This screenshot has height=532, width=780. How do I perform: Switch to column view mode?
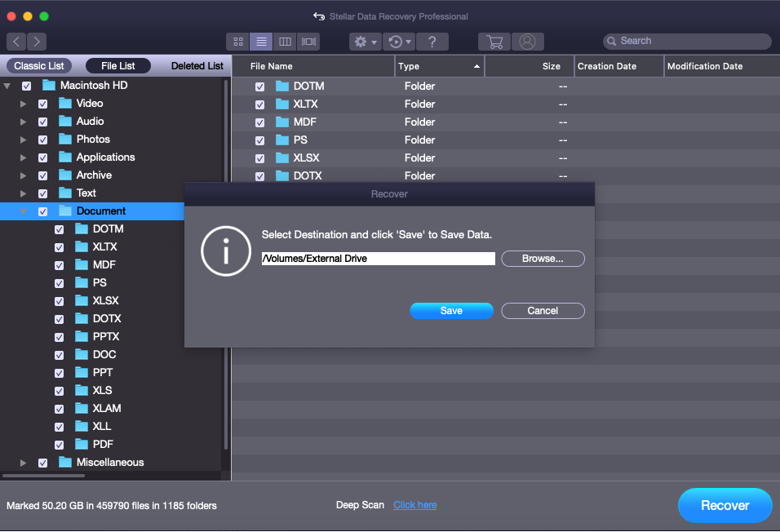click(x=285, y=42)
